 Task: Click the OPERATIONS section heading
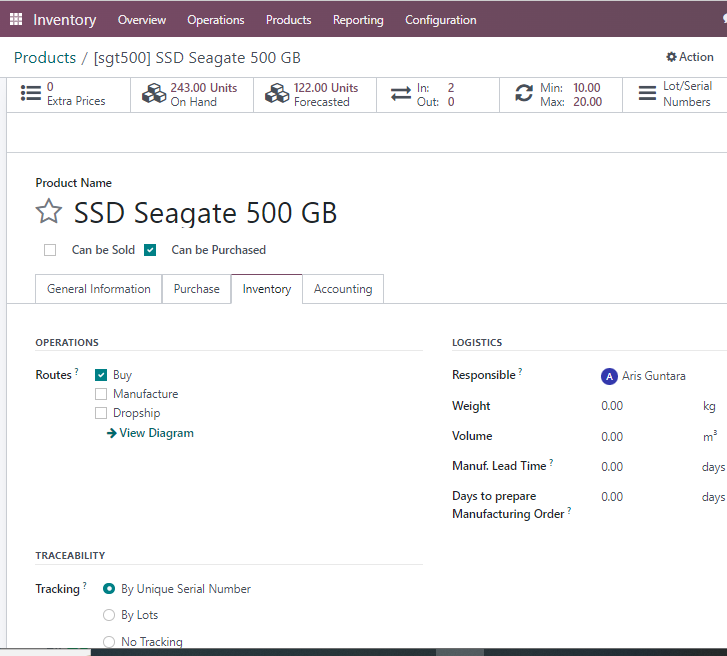[67, 343]
